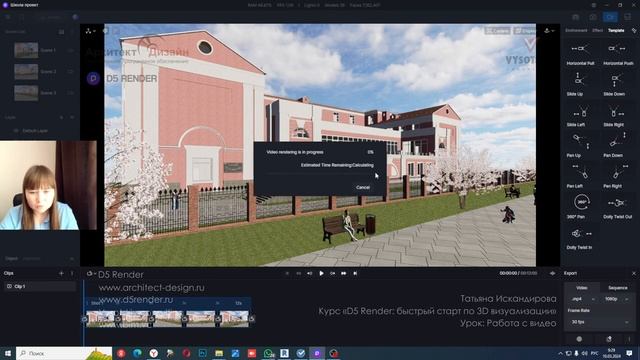
Task: Open the taskbar notification center
Action: (629, 353)
